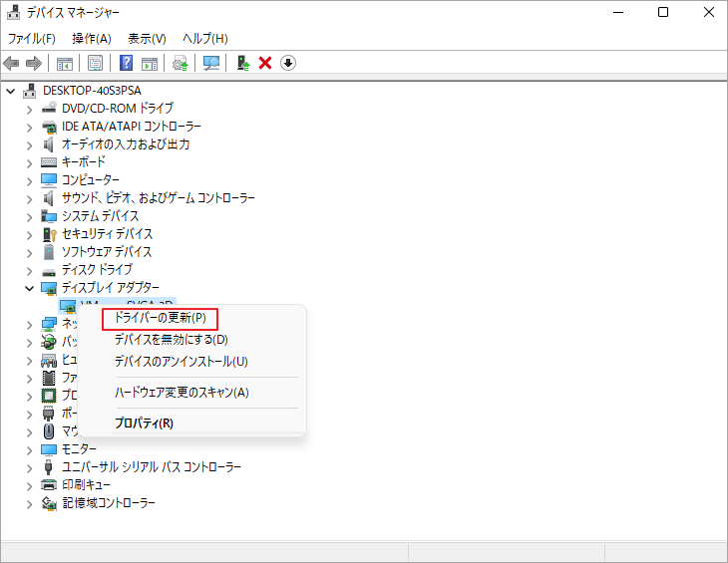
Task: Expand the ディスク ドライブ node
Action: [x=30, y=271]
